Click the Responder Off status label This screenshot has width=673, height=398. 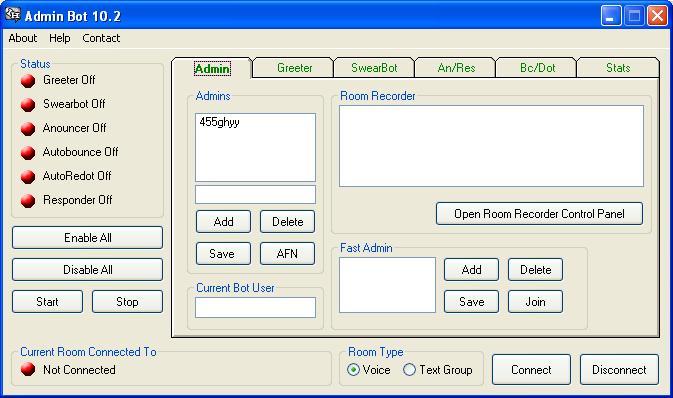[78, 200]
